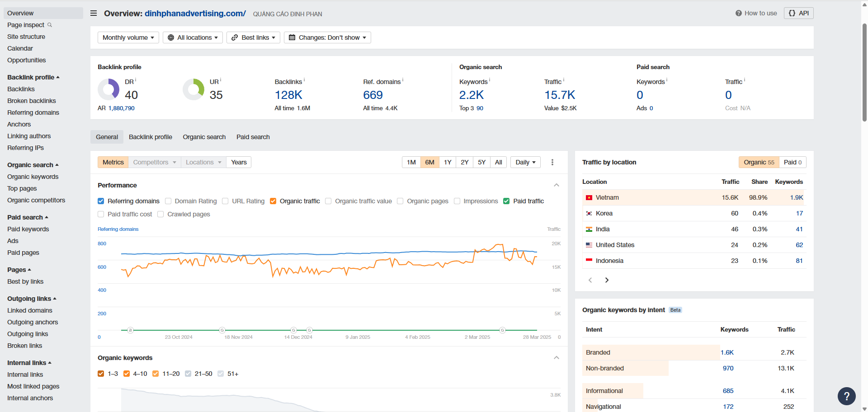
Task: Collapse the Backlink profile sidebar group
Action: pos(33,77)
